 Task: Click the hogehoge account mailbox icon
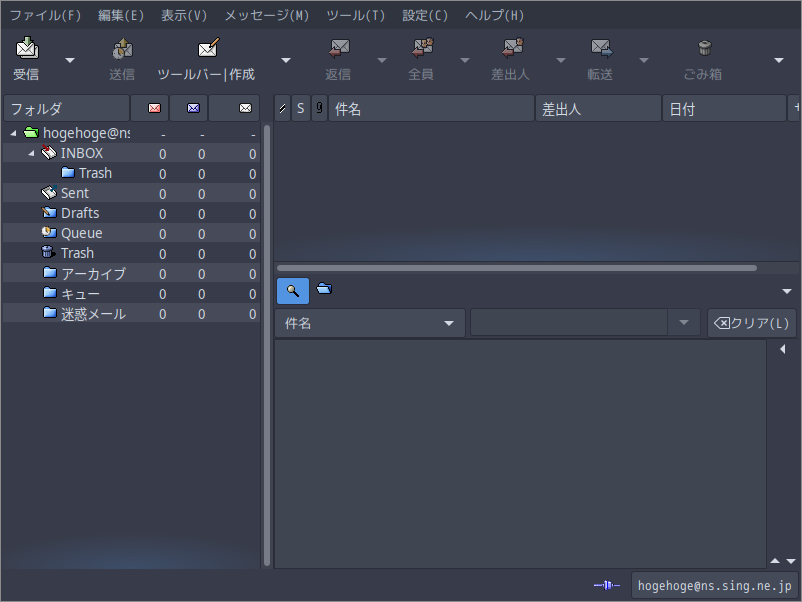31,132
